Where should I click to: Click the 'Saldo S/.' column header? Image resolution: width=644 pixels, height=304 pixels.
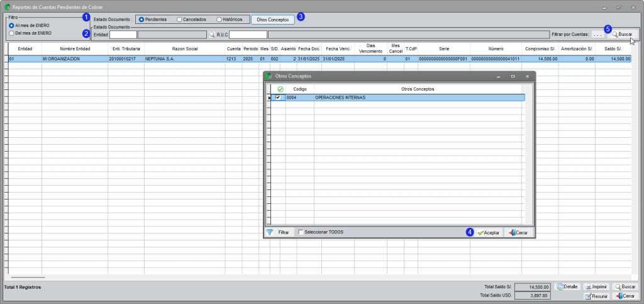613,49
